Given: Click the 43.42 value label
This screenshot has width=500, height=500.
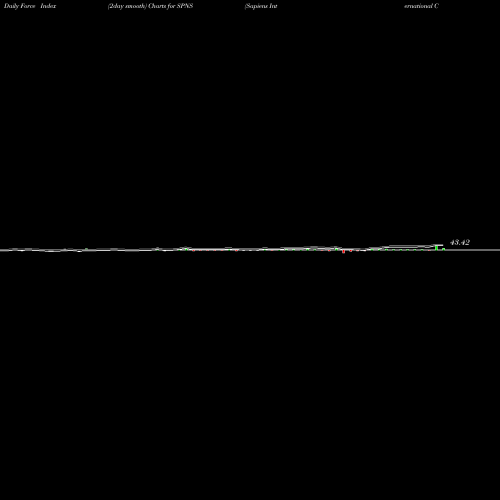Looking at the screenshot, I should click(x=460, y=242).
